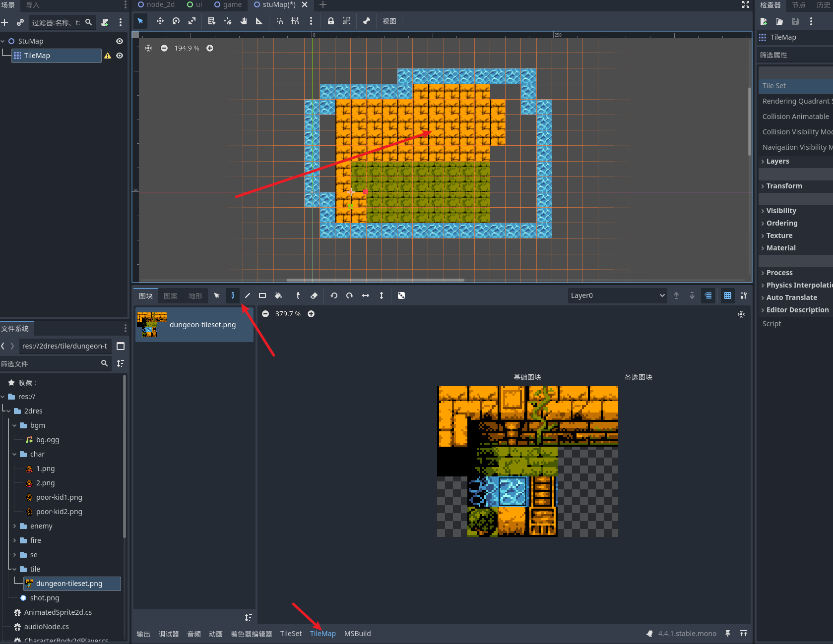Expand the enemy folder
The height and width of the screenshot is (644, 833).
[x=14, y=526]
